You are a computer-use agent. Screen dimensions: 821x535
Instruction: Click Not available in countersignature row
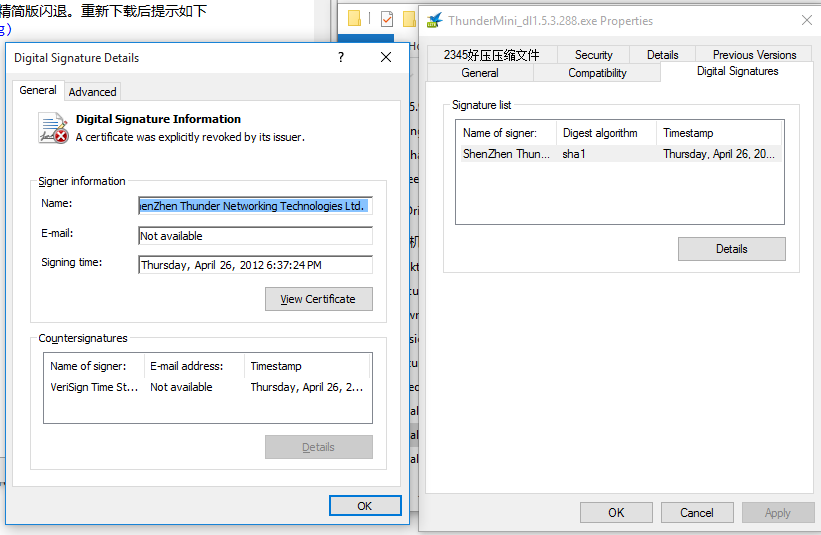point(181,387)
